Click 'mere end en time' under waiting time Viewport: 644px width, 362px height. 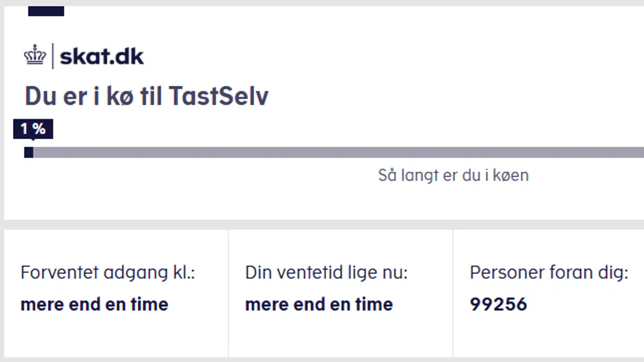pyautogui.click(x=318, y=304)
